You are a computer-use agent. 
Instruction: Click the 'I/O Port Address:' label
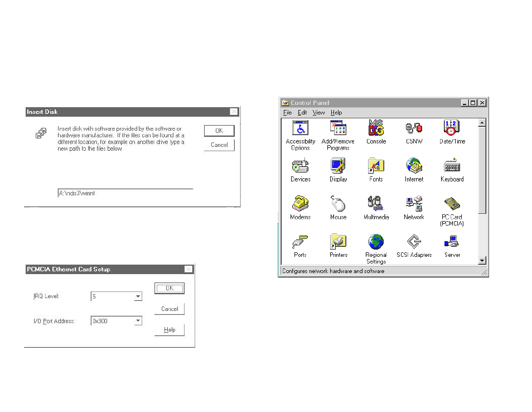(54, 321)
